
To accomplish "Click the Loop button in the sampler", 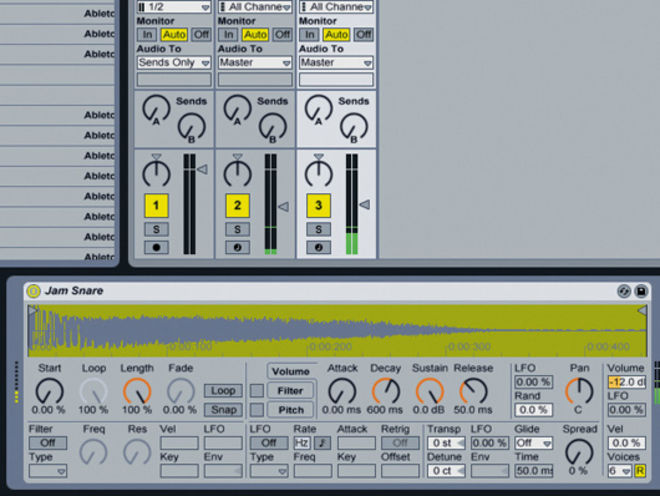I will tap(223, 391).
